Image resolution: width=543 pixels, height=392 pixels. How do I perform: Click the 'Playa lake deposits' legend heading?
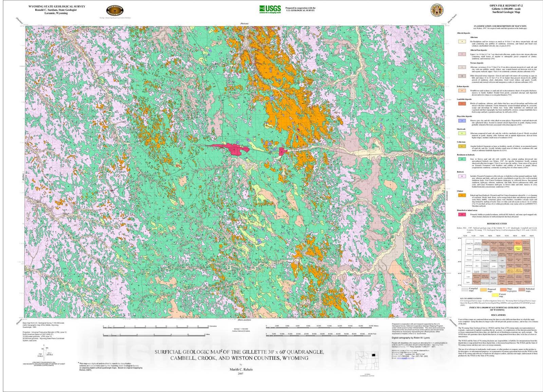tap(465, 116)
